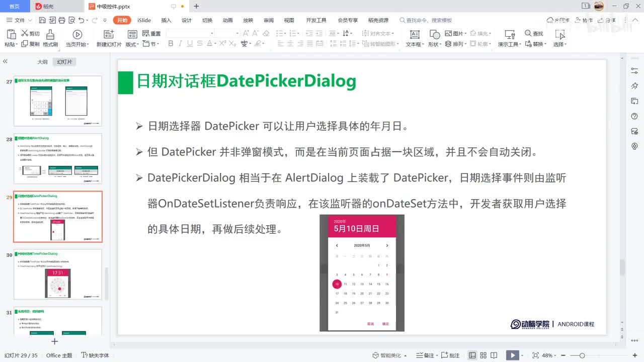
Task: Click the Decrease Font Size icon
Action: (256, 33)
